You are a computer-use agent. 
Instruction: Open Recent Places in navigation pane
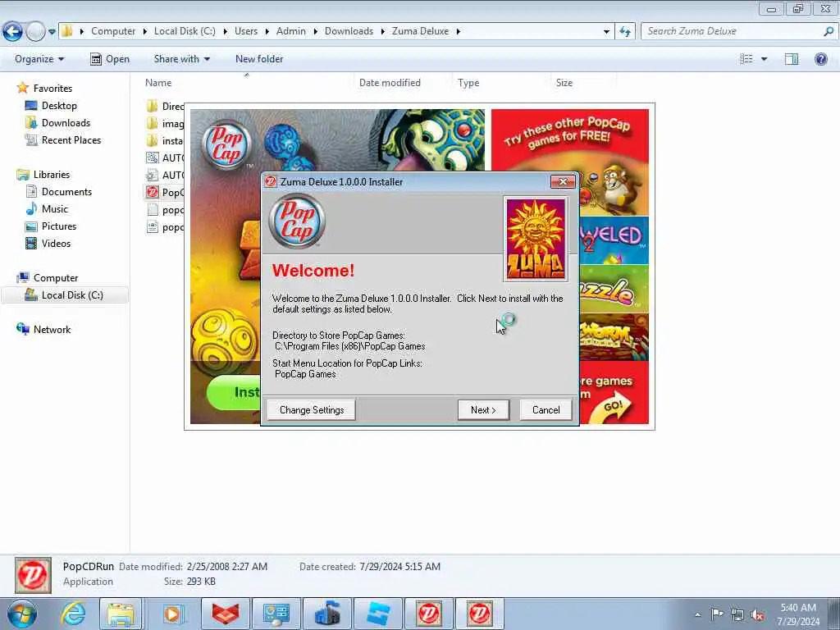[71, 139]
